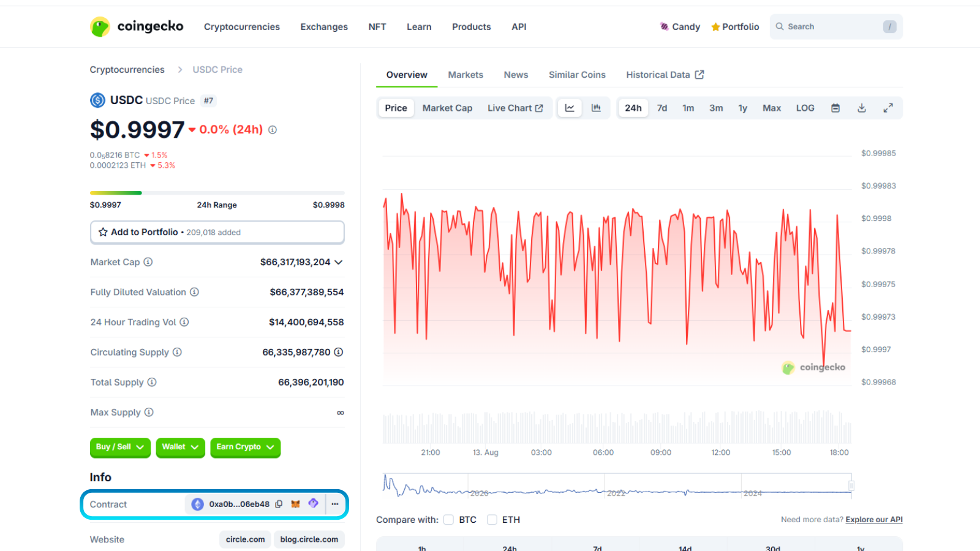Screen dimensions: 980x551
Task: Open the Earn Crypto dropdown
Action: tap(245, 448)
